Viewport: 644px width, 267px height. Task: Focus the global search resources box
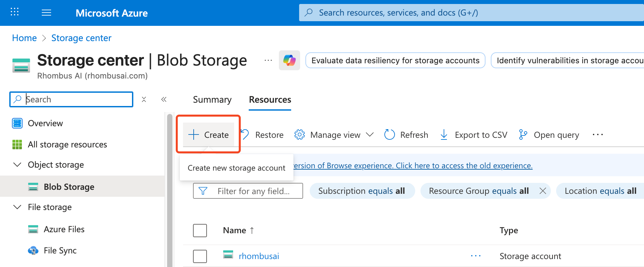pos(471,13)
